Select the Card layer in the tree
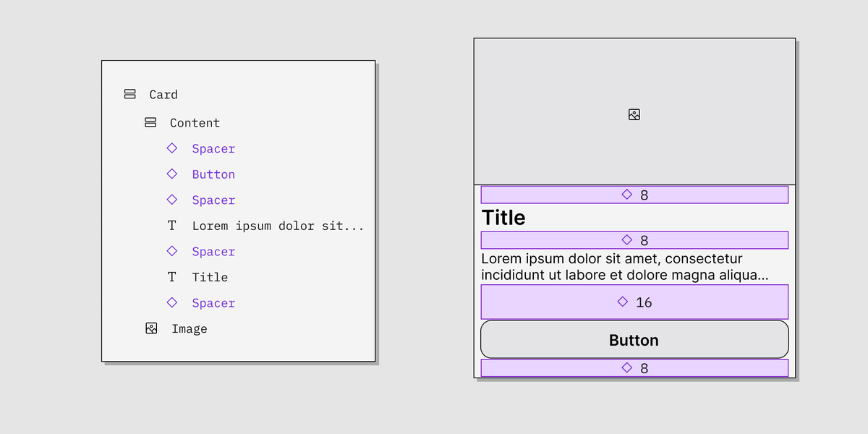This screenshot has width=868, height=434. (x=163, y=95)
